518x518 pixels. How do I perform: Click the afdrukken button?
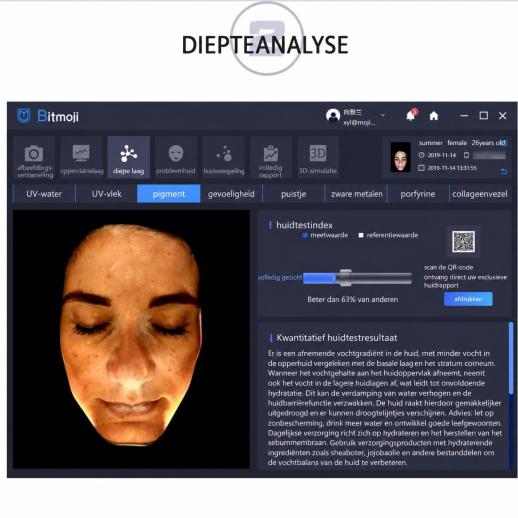pos(468,299)
